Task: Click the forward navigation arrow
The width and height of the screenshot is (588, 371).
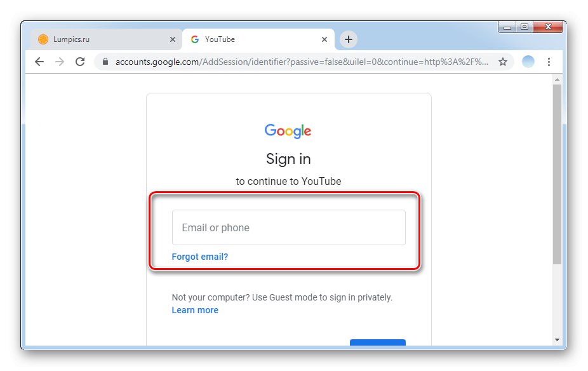Action: 60,62
